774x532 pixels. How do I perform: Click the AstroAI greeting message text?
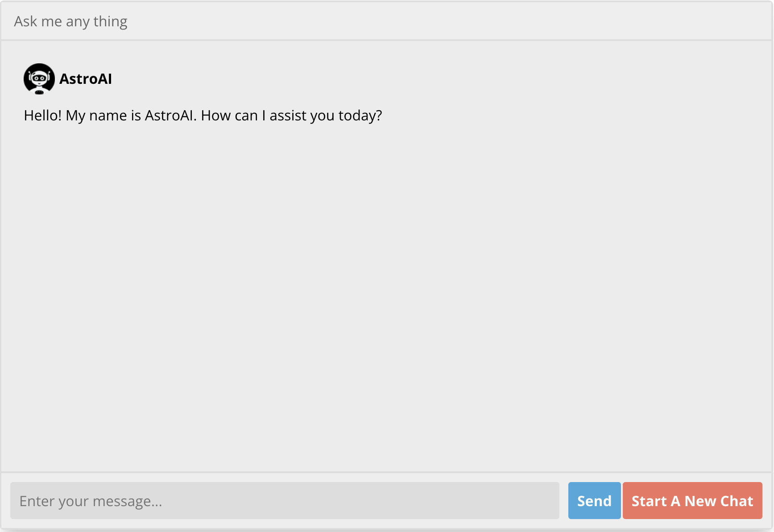203,115
